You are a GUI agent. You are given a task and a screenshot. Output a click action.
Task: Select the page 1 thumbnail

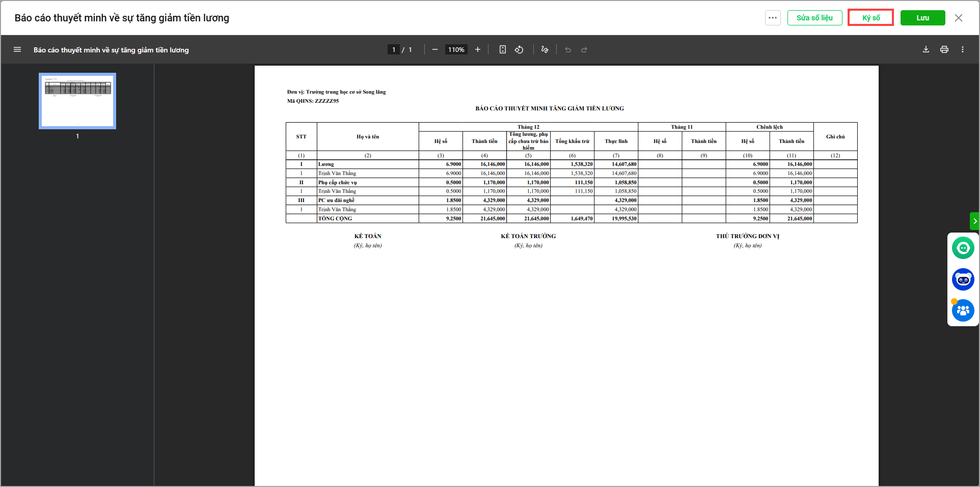tap(77, 101)
